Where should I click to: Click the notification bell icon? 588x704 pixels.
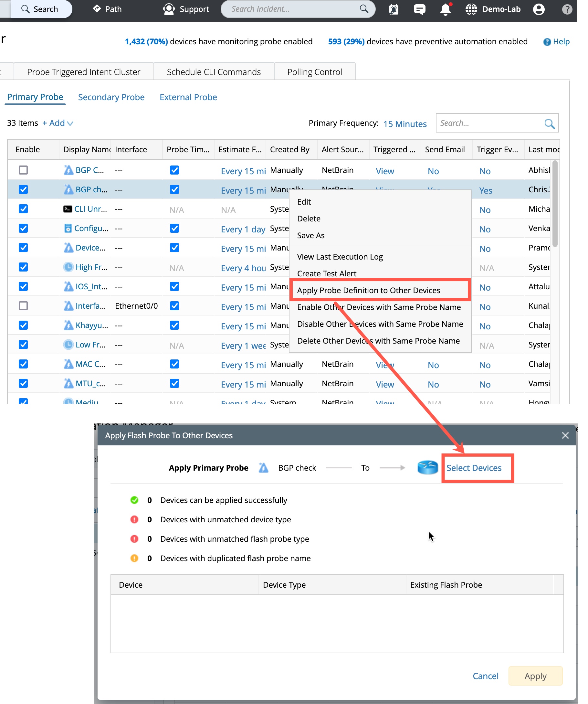445,9
